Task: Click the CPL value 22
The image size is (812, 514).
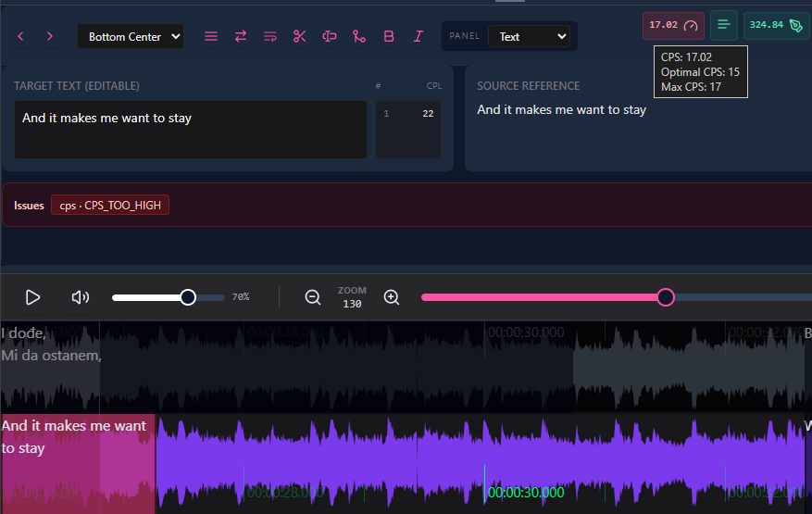Action: tap(428, 114)
